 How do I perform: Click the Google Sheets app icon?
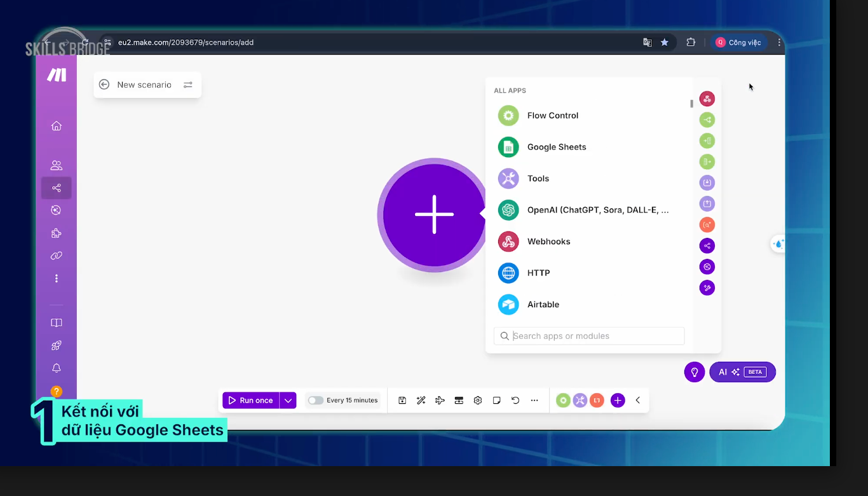508,147
